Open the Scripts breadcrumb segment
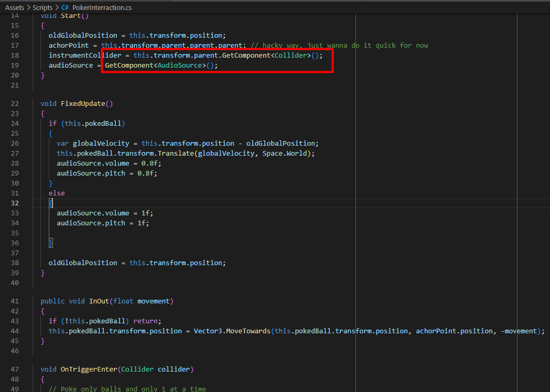Screen dimensions: 550x392 (42, 7)
